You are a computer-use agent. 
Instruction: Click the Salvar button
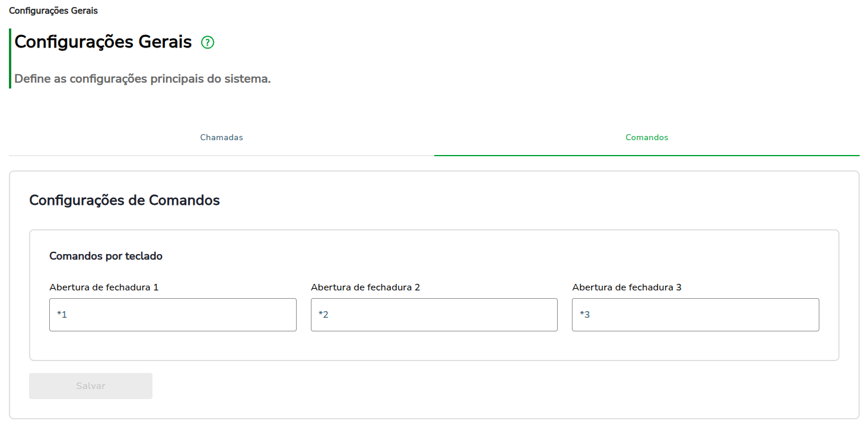coord(91,386)
